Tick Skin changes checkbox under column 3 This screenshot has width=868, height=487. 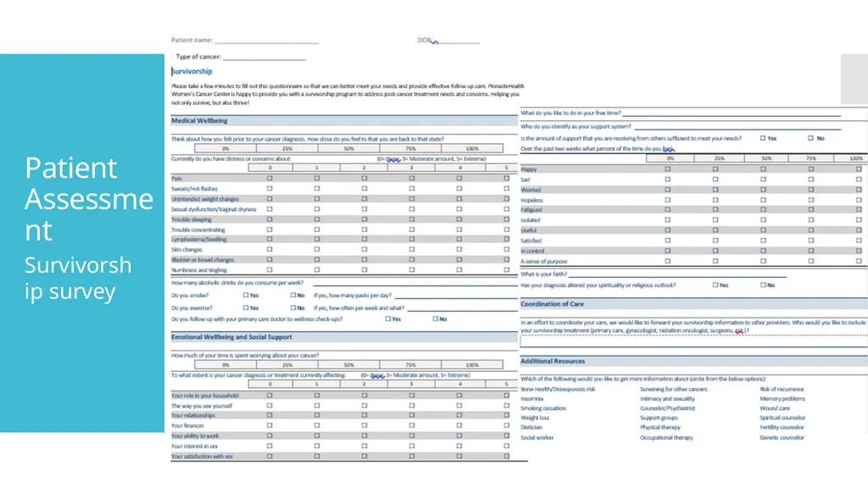(x=412, y=250)
